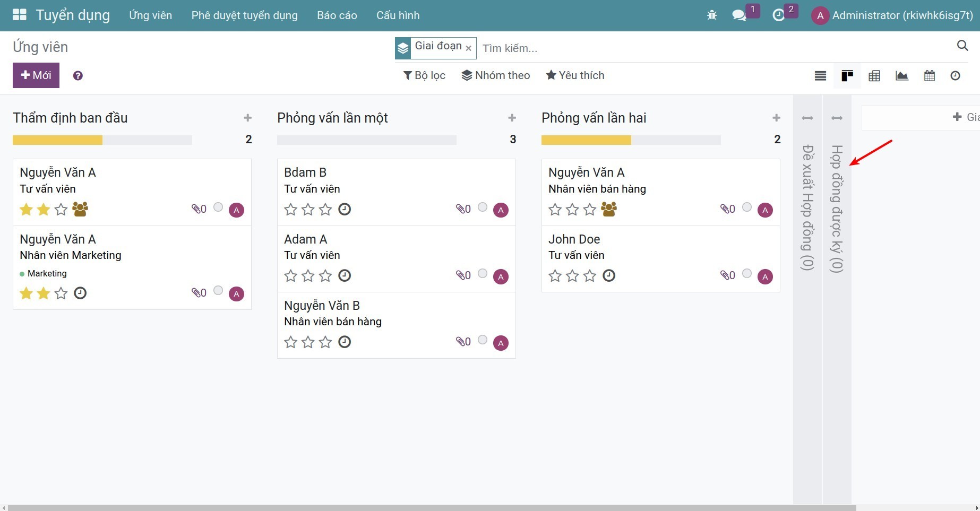The image size is (980, 511).
Task: Open the Cấu hình menu
Action: click(398, 15)
